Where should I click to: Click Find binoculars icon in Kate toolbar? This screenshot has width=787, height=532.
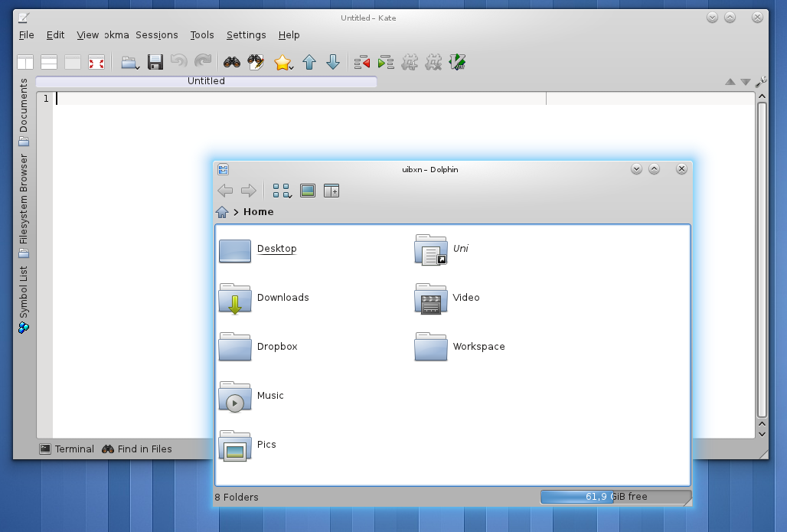pos(232,62)
